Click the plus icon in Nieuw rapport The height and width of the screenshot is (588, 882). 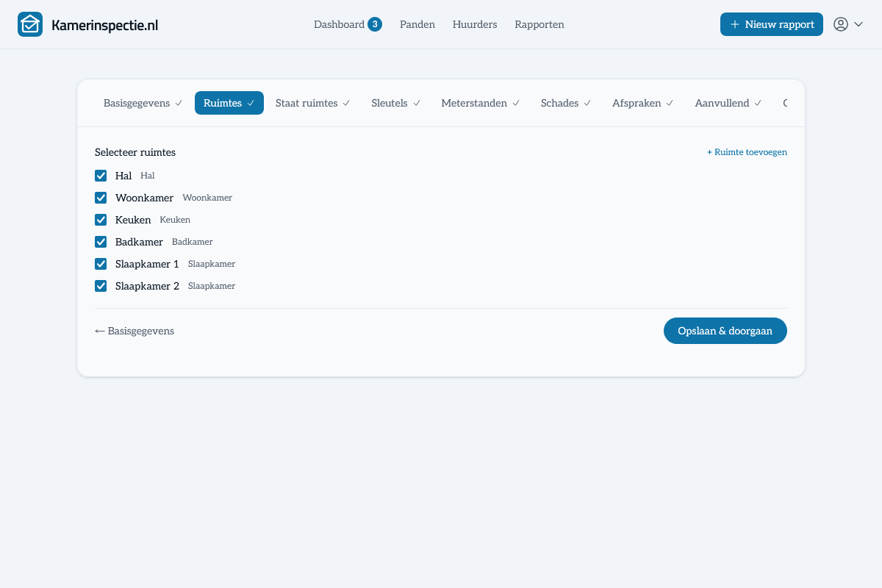pyautogui.click(x=735, y=24)
